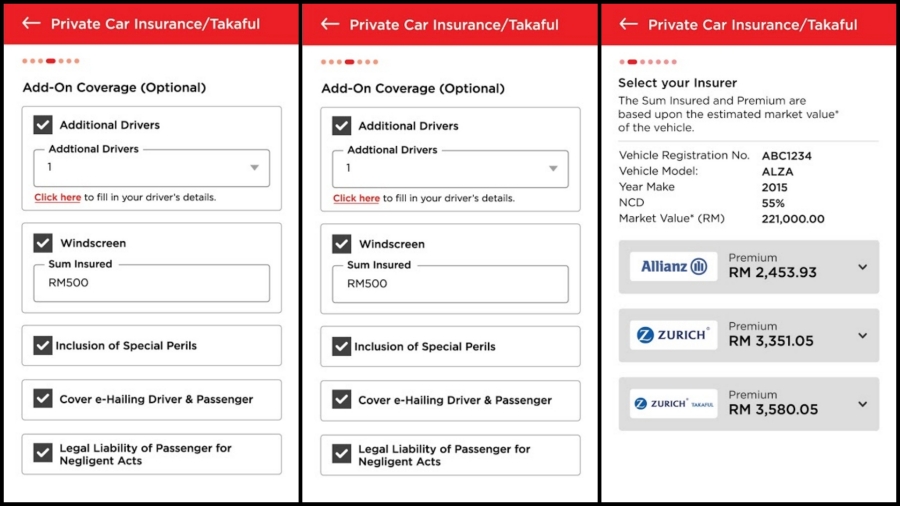
Task: Tap progress dots indicator on left panel
Action: (x=51, y=61)
